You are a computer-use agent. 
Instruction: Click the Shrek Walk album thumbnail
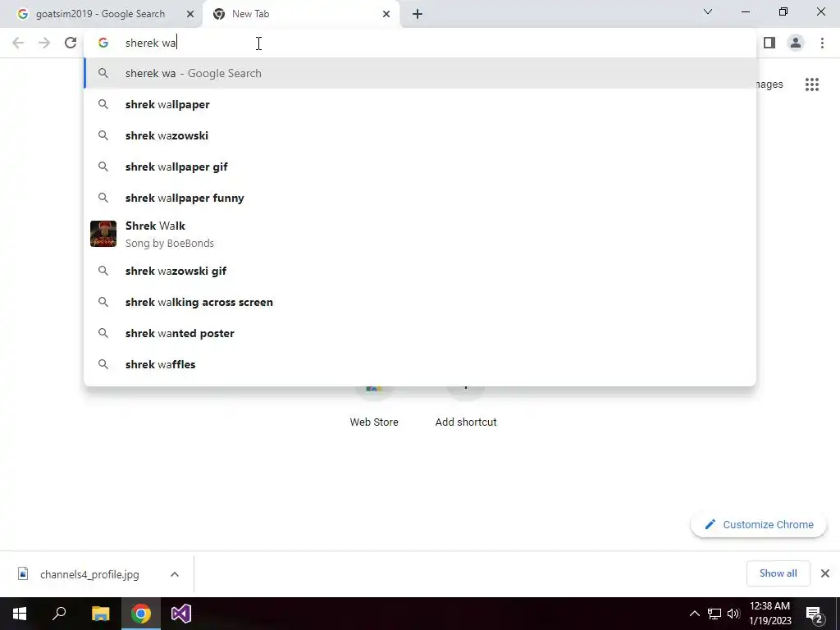[103, 234]
